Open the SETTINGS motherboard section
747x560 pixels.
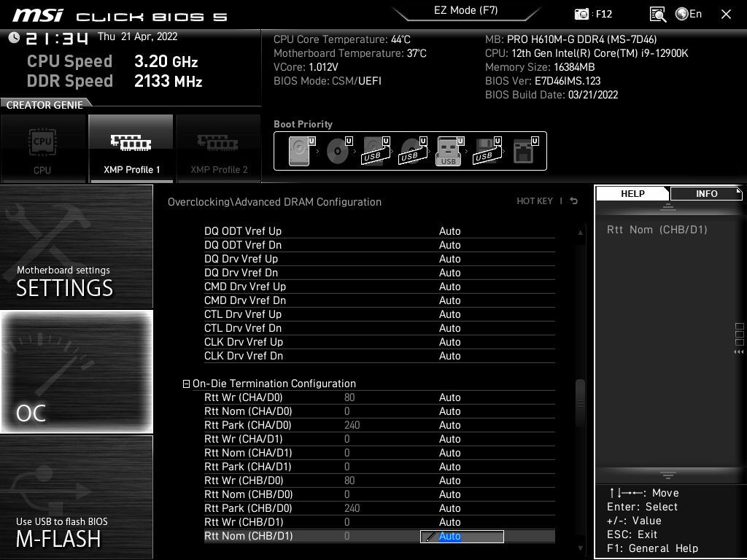pyautogui.click(x=77, y=246)
